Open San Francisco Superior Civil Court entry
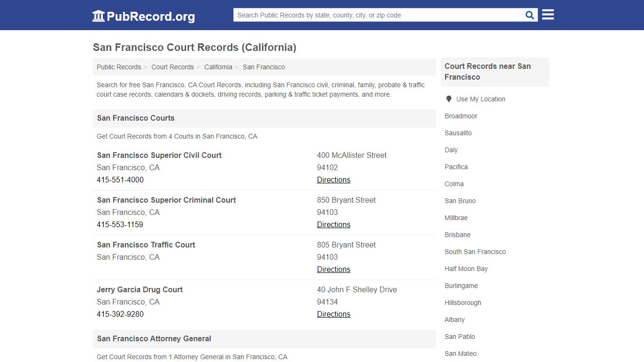Image resolution: width=644 pixels, height=362 pixels. coord(159,155)
